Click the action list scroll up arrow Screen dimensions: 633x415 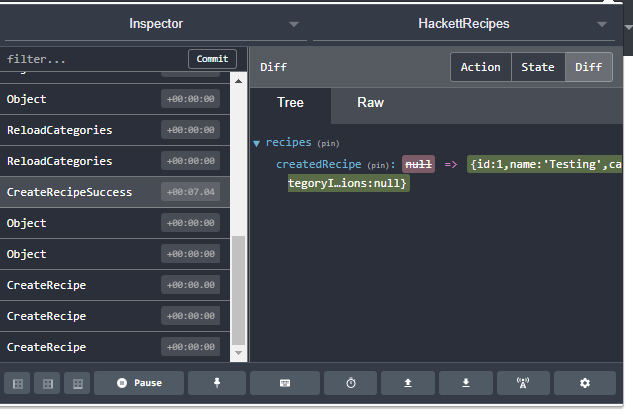coord(239,81)
